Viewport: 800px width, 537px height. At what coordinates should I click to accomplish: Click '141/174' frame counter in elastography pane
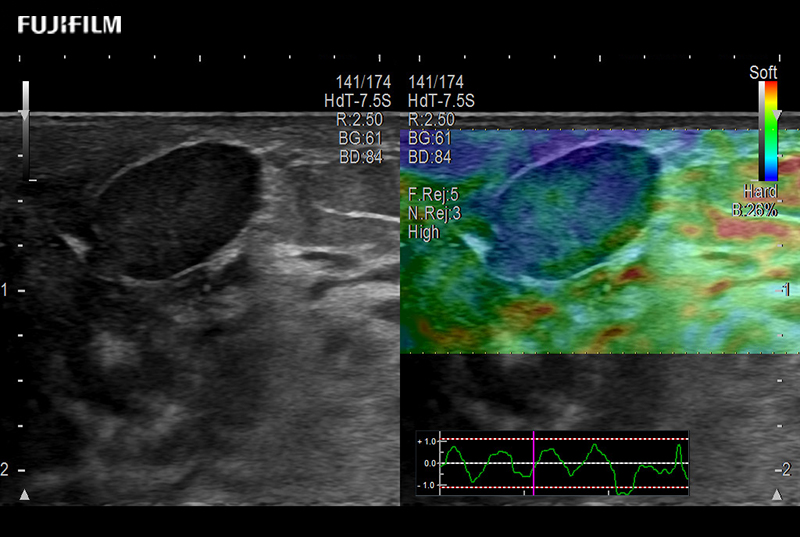tap(436, 82)
